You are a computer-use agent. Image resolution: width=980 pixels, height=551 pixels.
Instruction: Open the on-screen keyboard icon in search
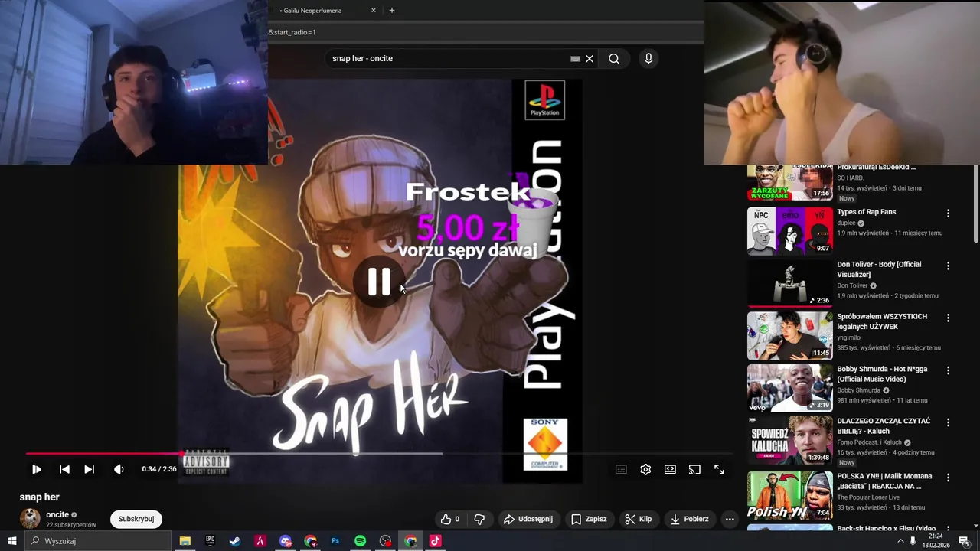tap(575, 58)
